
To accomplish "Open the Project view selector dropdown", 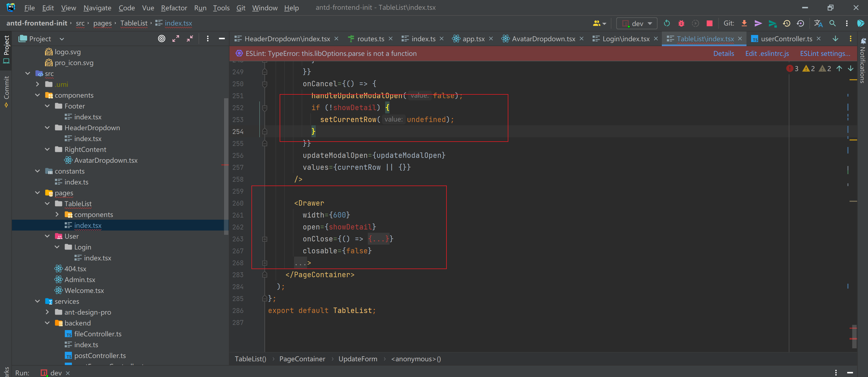I will (62, 39).
